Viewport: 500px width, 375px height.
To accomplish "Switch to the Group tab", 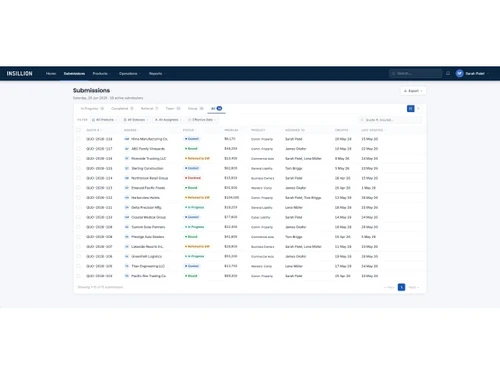I will [x=196, y=109].
